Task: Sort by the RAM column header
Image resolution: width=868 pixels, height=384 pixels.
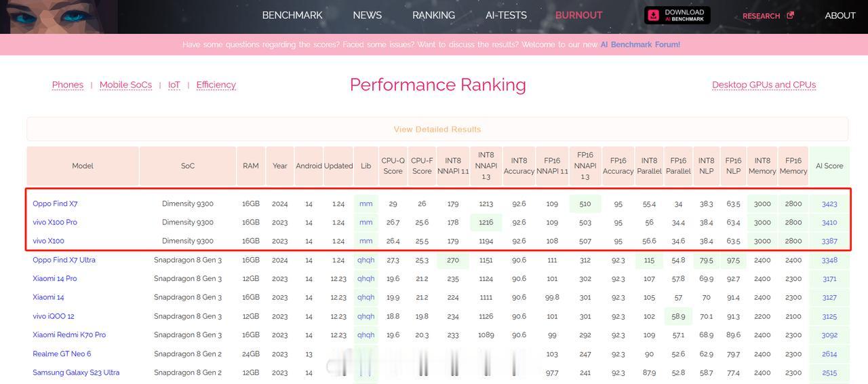Action: click(251, 166)
